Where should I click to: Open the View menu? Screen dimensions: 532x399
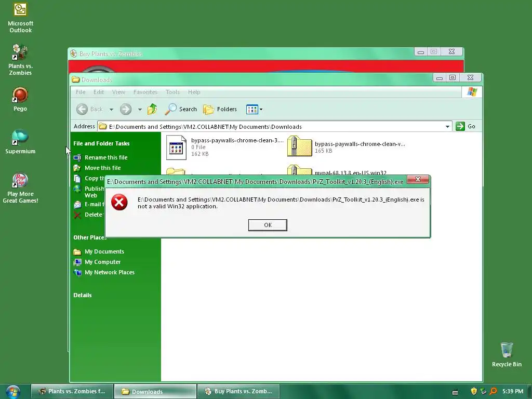coord(118,92)
